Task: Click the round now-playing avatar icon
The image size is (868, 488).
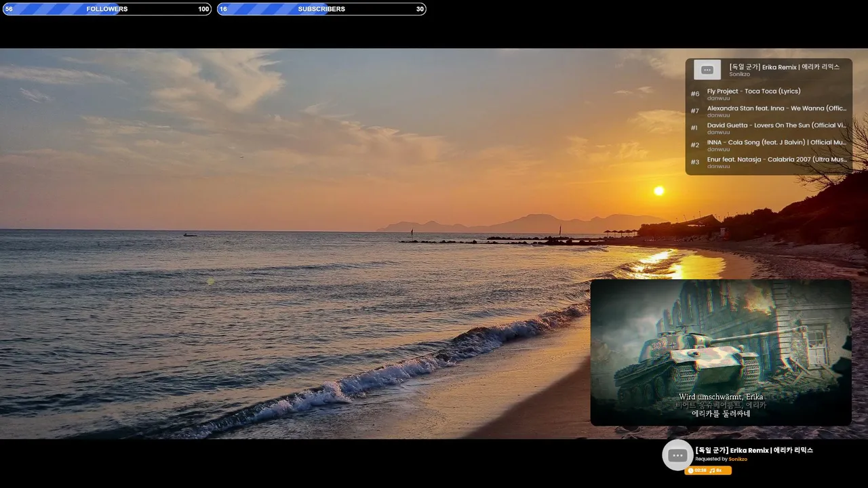Action: [x=677, y=455]
